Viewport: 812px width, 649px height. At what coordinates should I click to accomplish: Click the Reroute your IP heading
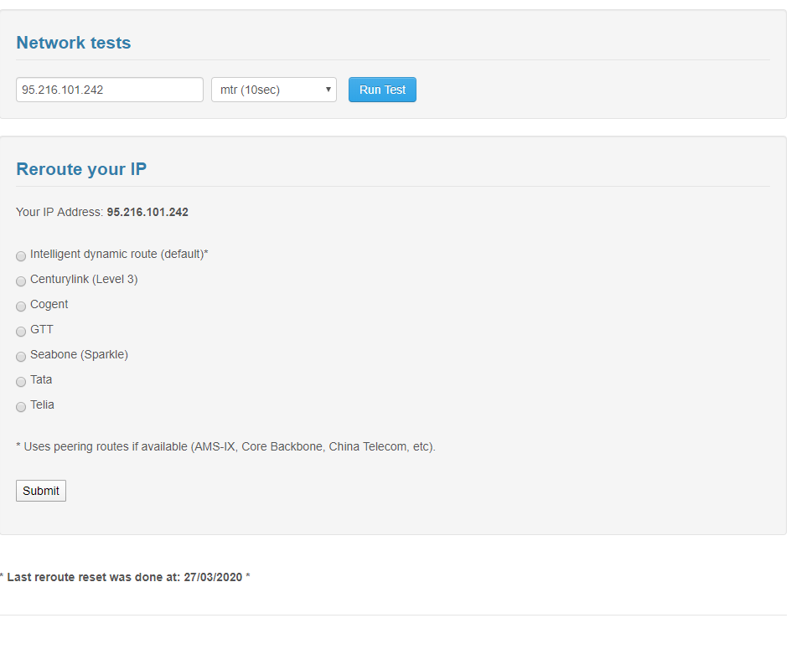click(x=81, y=169)
